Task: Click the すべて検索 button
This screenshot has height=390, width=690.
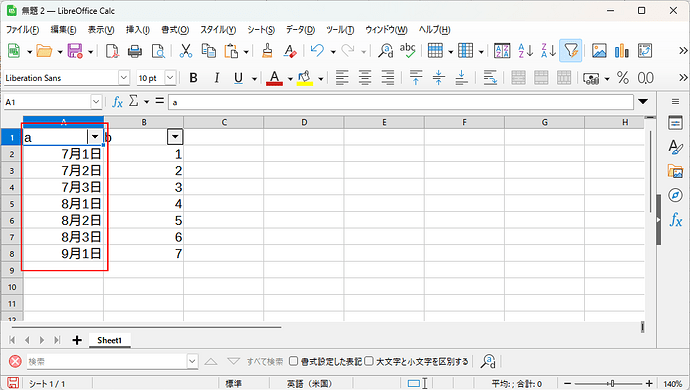Action: (264, 361)
